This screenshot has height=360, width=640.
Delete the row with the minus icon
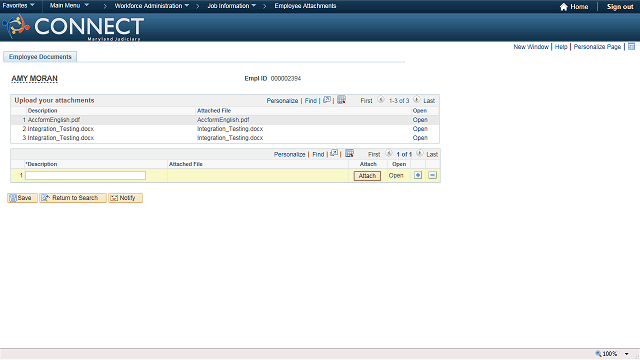[x=433, y=175]
